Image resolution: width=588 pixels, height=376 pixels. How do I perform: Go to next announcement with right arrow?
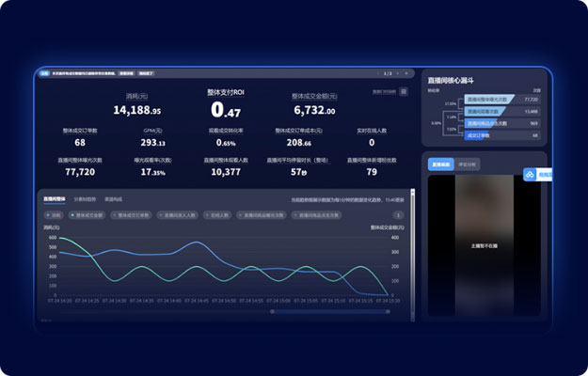pos(399,72)
